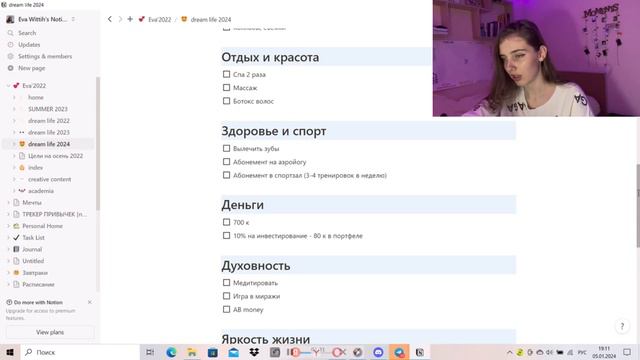The width and height of the screenshot is (640, 360).
Task: Expand the 'dream life 2023' arrow
Action: click(14, 132)
